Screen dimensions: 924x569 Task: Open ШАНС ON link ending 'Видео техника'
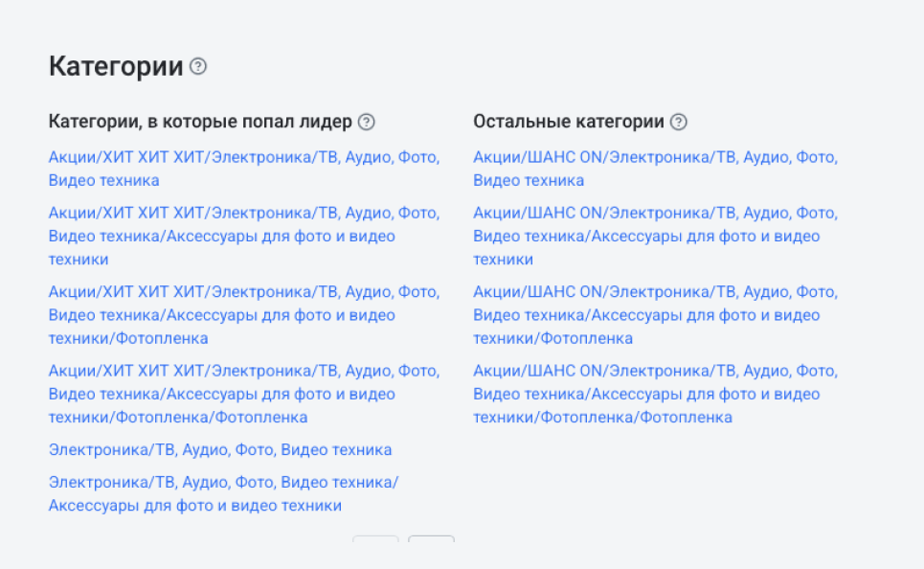(655, 169)
